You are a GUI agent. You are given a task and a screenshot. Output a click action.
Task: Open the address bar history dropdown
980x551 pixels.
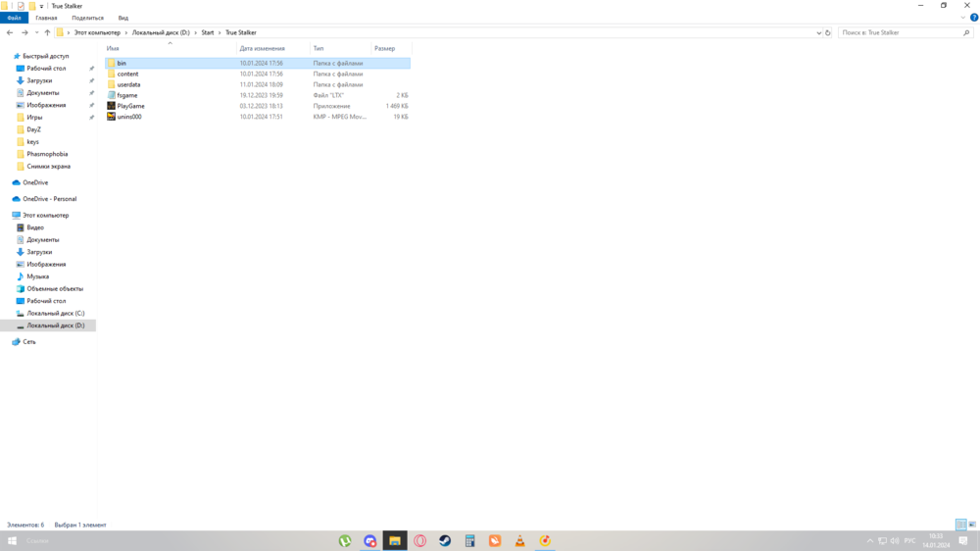[818, 32]
